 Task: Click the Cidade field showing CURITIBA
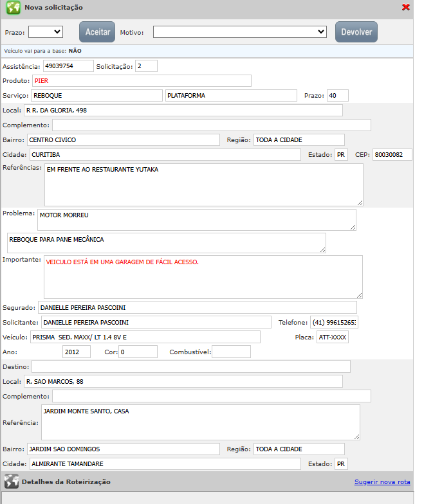(165, 154)
